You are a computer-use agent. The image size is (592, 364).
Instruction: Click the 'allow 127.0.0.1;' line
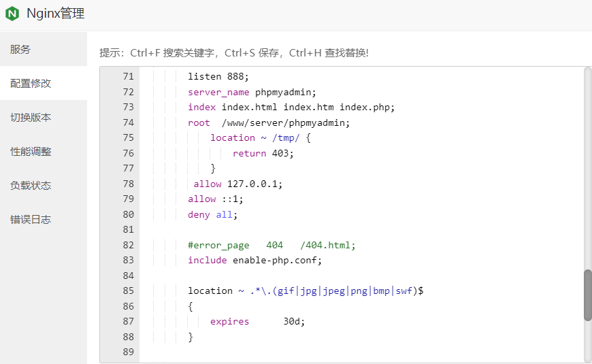pyautogui.click(x=238, y=184)
